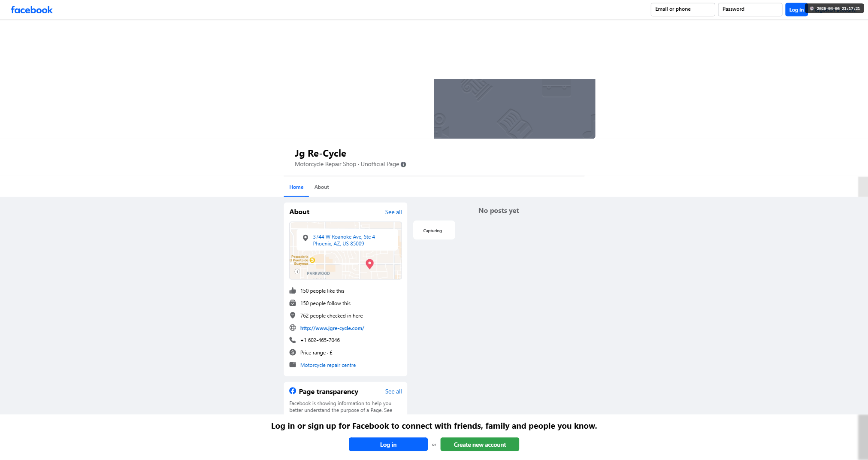868x460 pixels.
Task: Click 762 people checked in here text
Action: [331, 316]
